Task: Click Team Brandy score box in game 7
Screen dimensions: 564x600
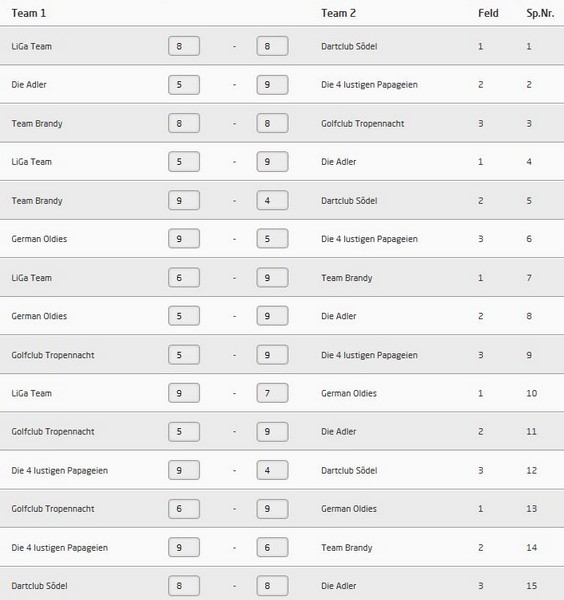Action: [272, 278]
